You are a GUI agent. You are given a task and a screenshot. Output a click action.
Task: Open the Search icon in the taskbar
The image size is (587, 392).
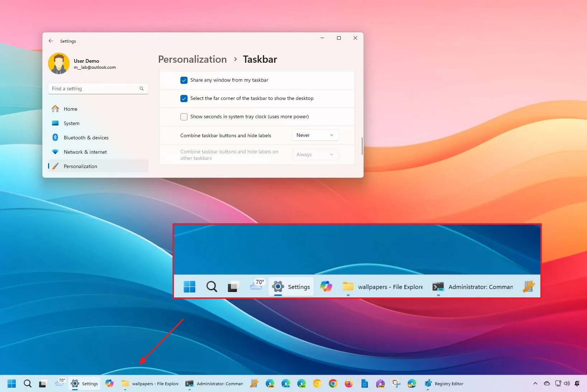[x=27, y=383]
